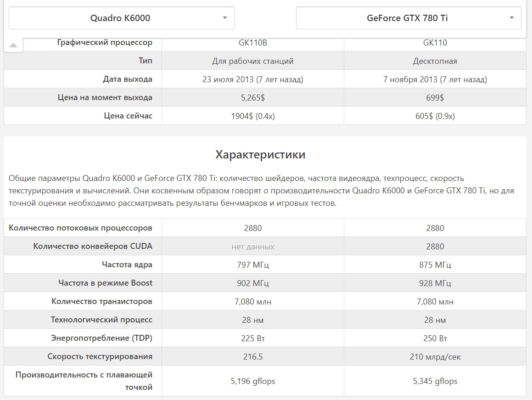532x400 pixels.
Task: Click the 'Частота в режиме Boost' label
Action: pyautogui.click(x=105, y=283)
